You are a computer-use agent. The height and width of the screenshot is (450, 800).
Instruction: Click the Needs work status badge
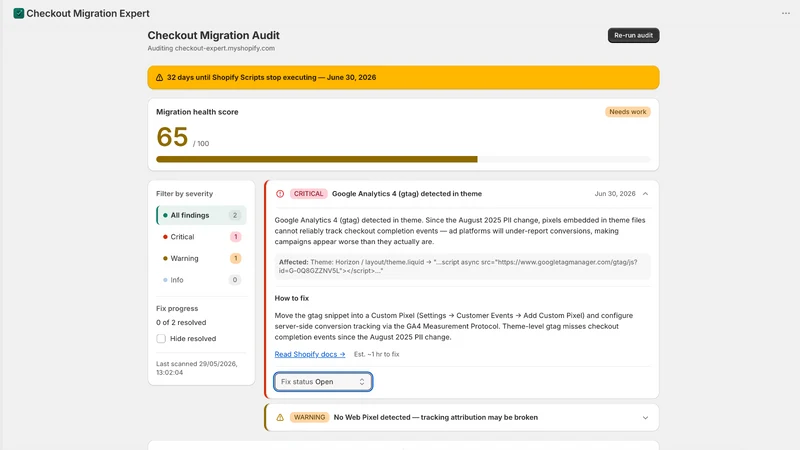pyautogui.click(x=628, y=112)
